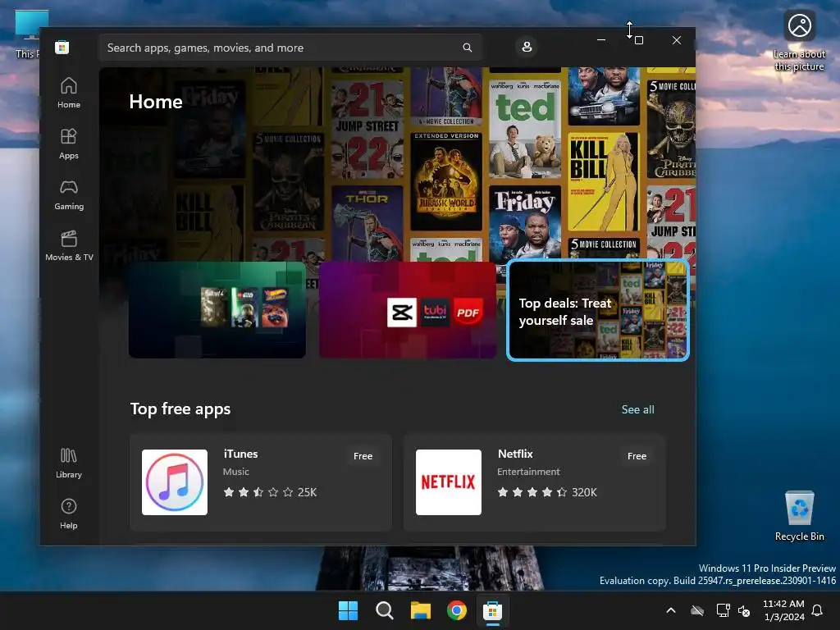Click Learn about this picture desktop icon
The height and width of the screenshot is (630, 840).
(x=799, y=41)
